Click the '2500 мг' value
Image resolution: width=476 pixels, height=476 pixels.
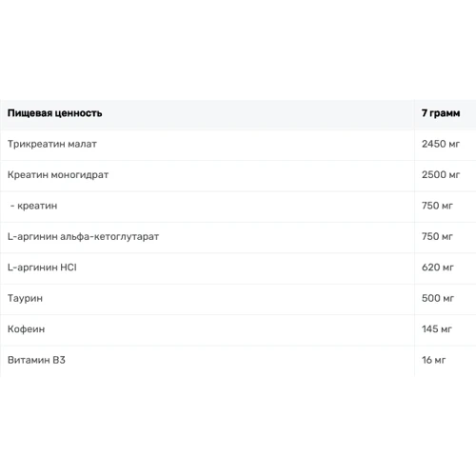(441, 175)
